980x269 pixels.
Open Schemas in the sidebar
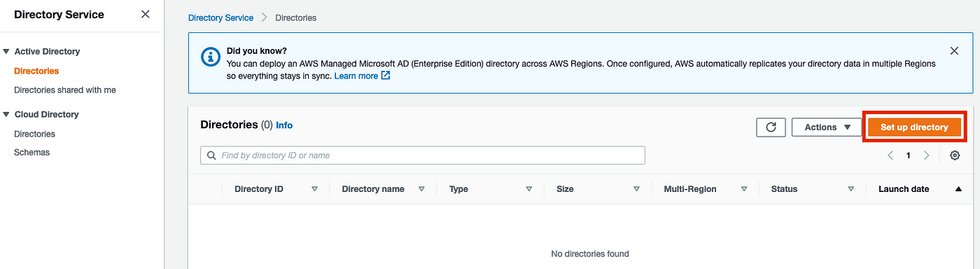coord(31,152)
